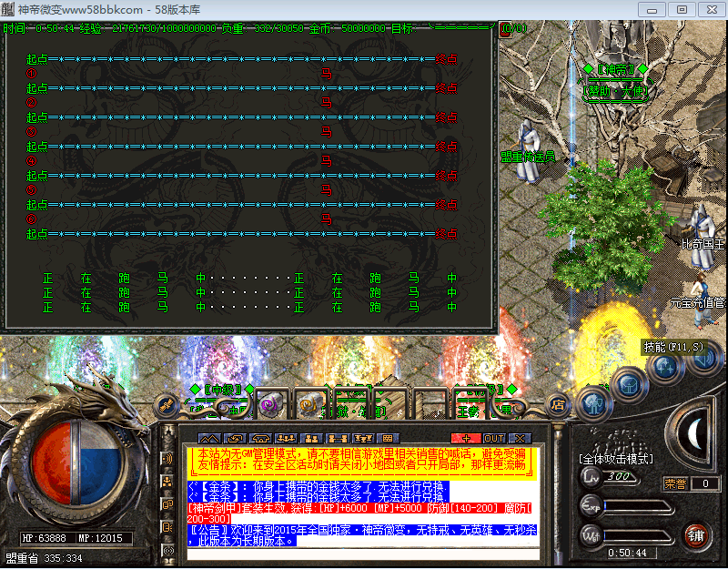Screen dimensions: 728x569
Task: Click the HP:63888 readout
Action: (x=44, y=538)
